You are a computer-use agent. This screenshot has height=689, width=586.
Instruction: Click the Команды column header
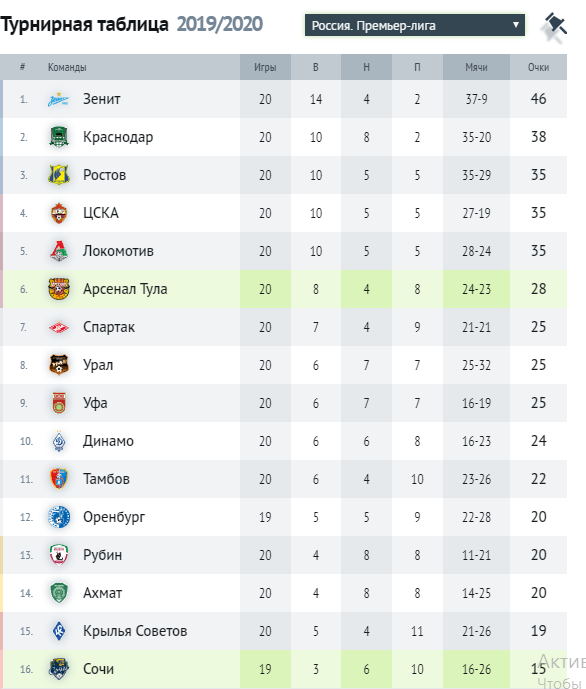pyautogui.click(x=67, y=67)
